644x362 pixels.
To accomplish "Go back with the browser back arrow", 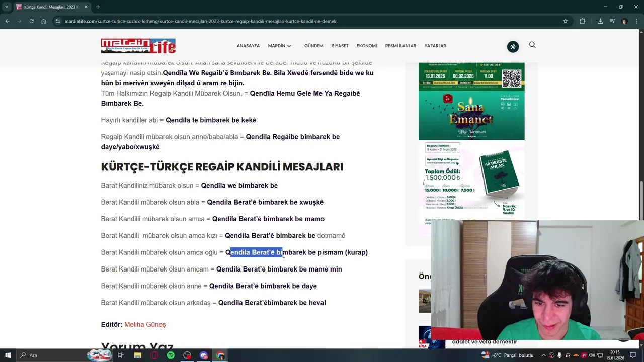I will click(7, 21).
